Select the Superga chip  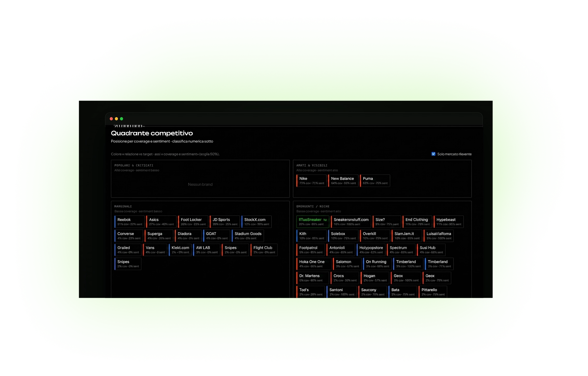coord(159,236)
